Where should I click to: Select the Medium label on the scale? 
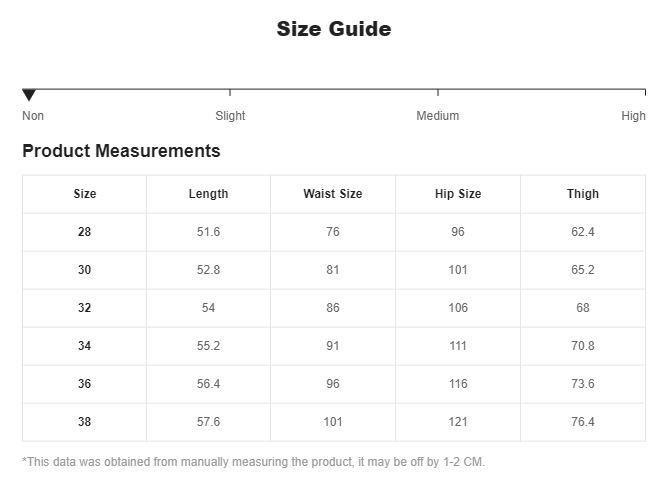[437, 116]
